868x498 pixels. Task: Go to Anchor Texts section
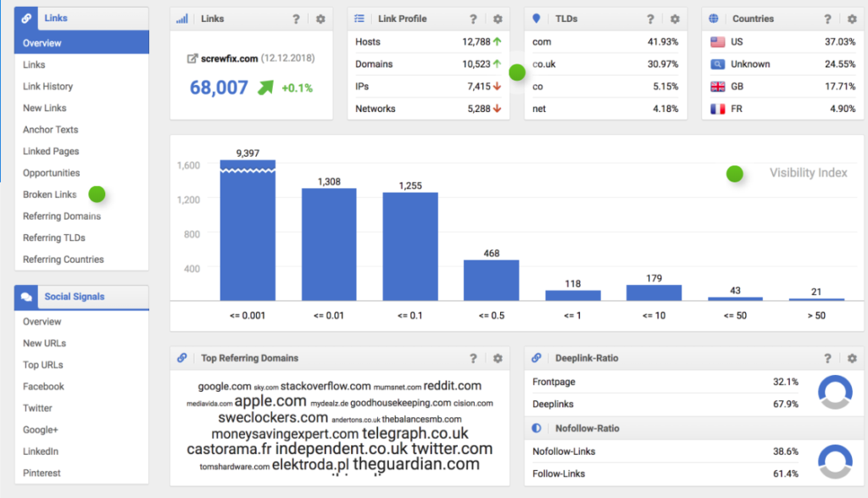point(51,130)
